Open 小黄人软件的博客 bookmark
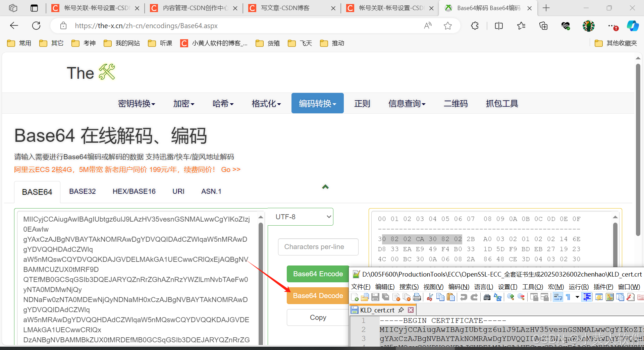644x350 pixels. click(x=214, y=43)
